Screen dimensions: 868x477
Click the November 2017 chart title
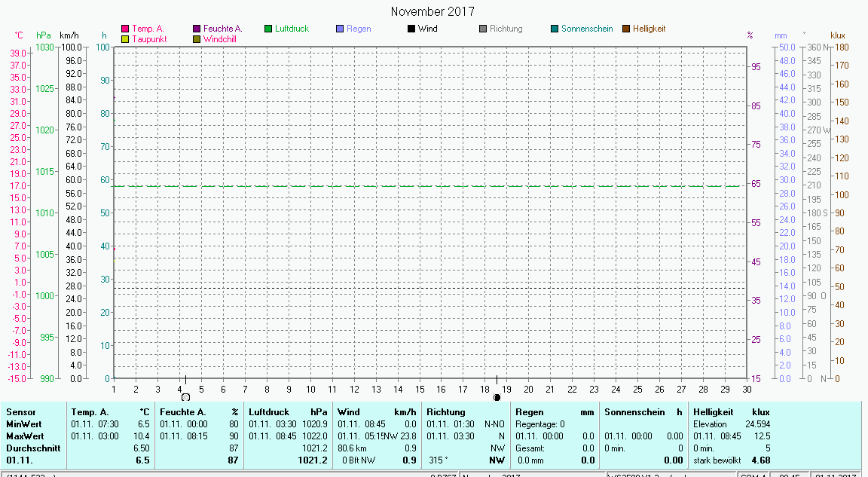tap(433, 11)
